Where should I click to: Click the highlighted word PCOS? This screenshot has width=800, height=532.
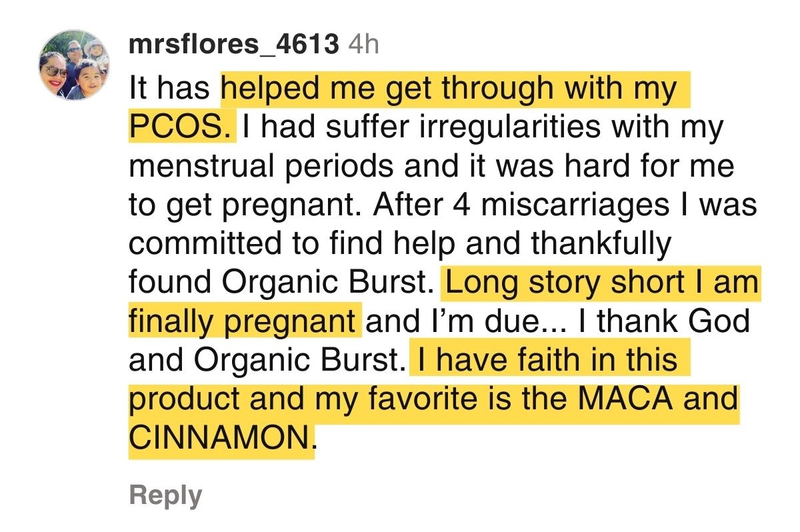[x=181, y=127]
